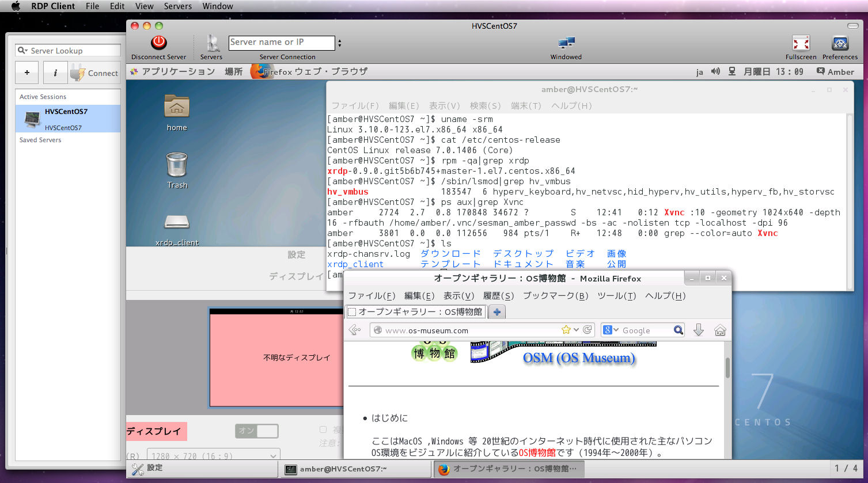Select the オープンギャラリー:OS博物館 browser tab
This screenshot has width=868, height=483.
pyautogui.click(x=415, y=311)
